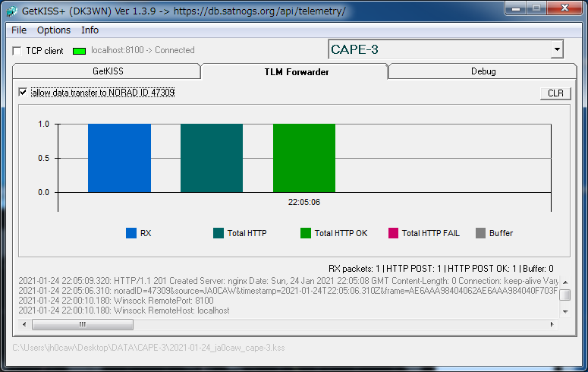Click the green connection status indicator
588x372 pixels.
pyautogui.click(x=79, y=51)
